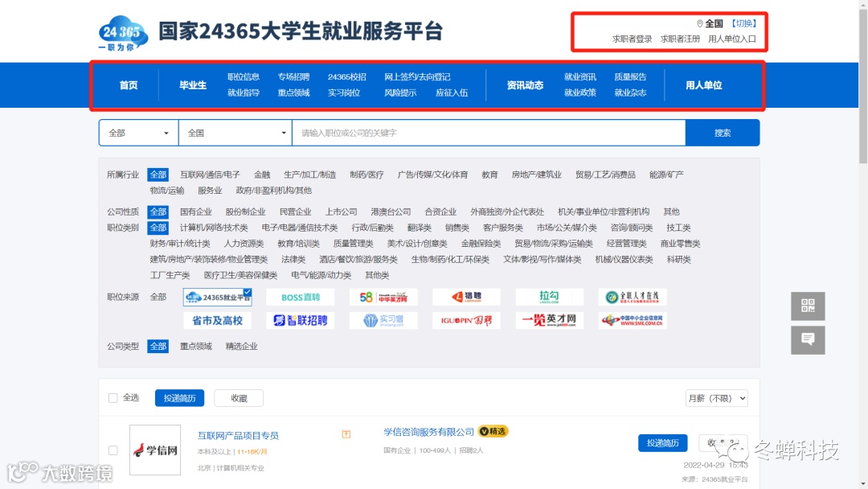Open 用人单位 navigation item
This screenshot has width=868, height=489.
tap(703, 85)
